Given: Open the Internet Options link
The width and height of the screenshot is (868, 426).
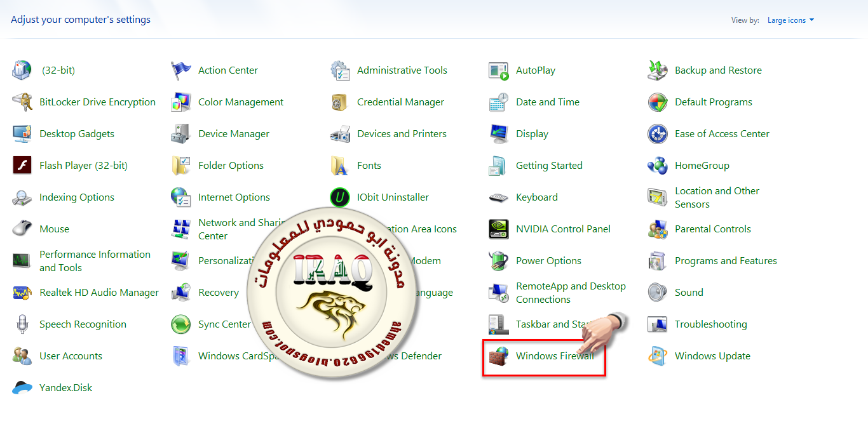Looking at the screenshot, I should pos(234,197).
